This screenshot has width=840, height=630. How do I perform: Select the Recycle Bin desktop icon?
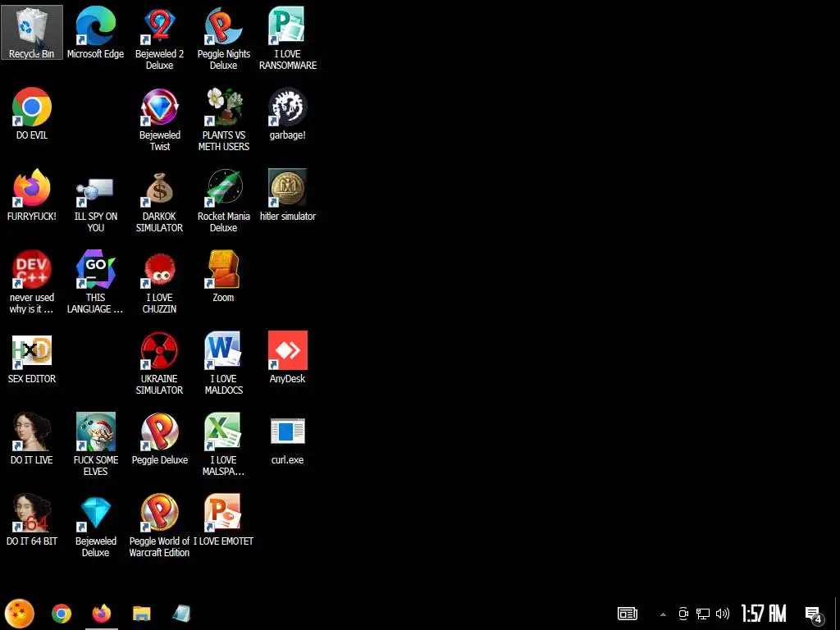[32, 33]
